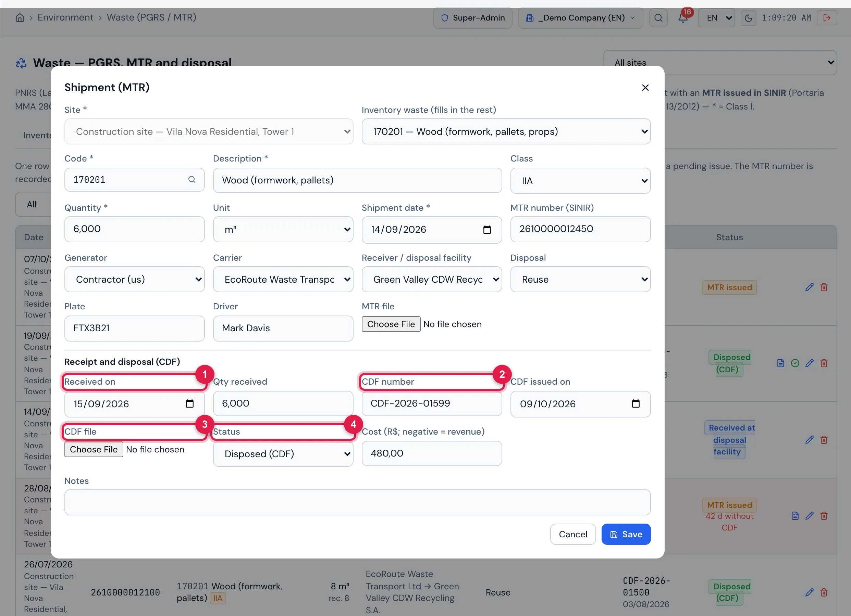Viewport: 851px width, 616px height.
Task: Open the notifications bell
Action: pos(683,17)
